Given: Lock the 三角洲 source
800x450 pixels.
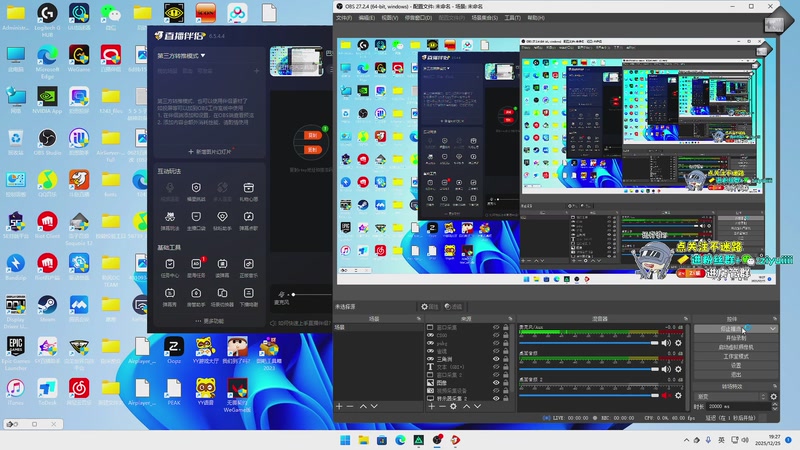Looking at the screenshot, I should (506, 359).
